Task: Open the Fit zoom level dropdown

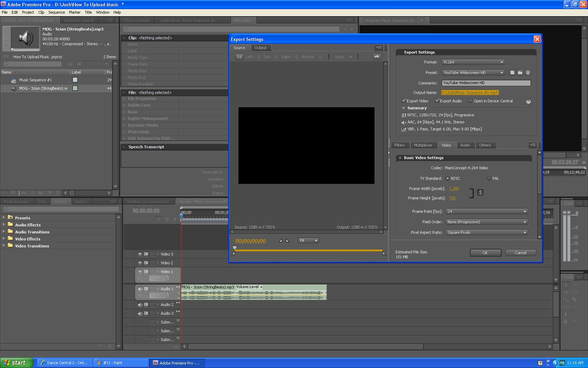Action: [308, 240]
